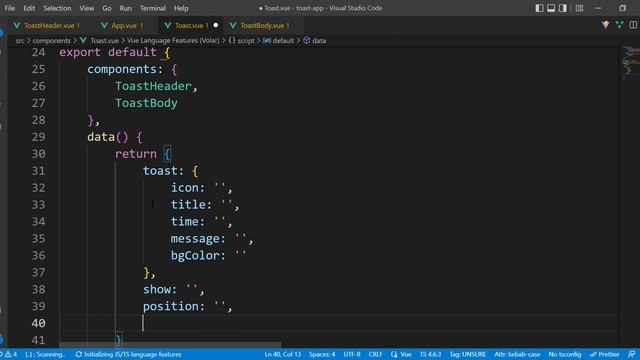
Task: Open the File menu
Action: tap(10, 8)
